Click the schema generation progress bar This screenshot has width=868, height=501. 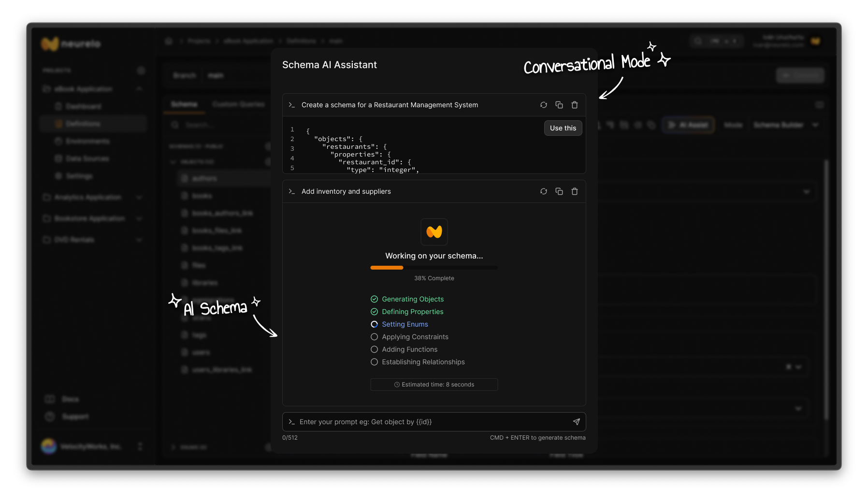pos(434,268)
